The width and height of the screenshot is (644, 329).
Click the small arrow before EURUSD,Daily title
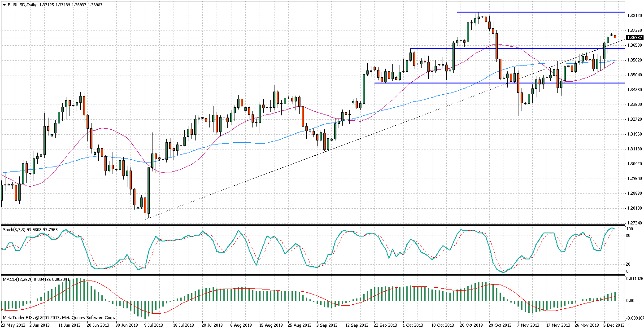[4, 4]
